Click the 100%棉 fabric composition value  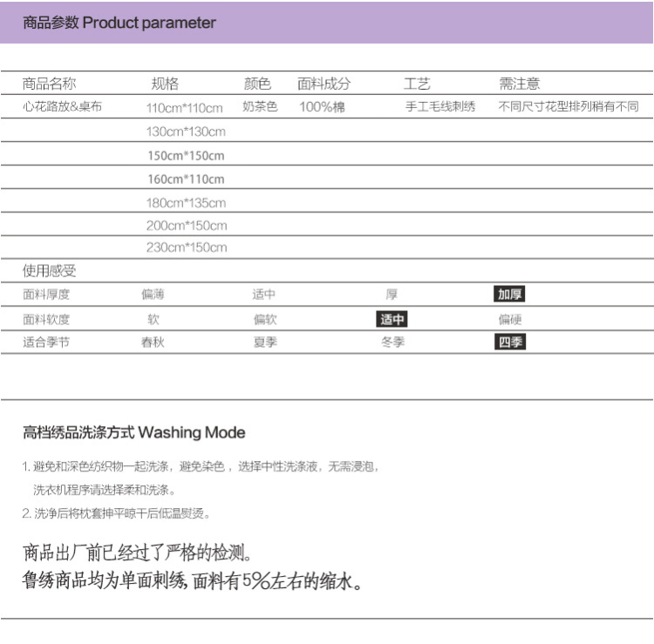(x=322, y=107)
